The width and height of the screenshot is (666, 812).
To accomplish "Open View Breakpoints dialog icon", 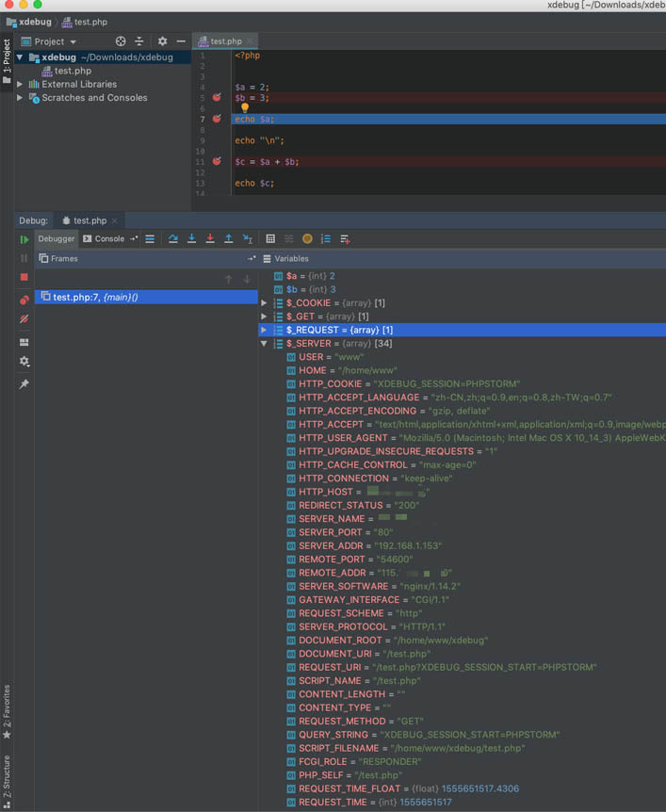I will click(24, 300).
